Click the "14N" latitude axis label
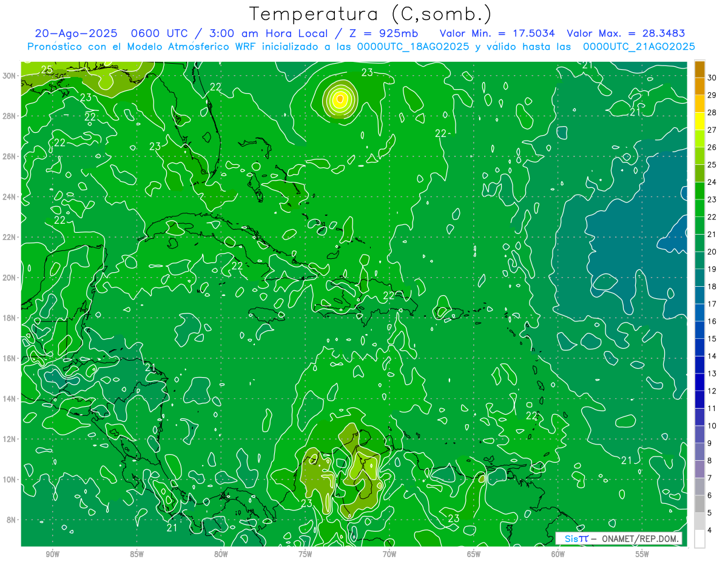 pyautogui.click(x=10, y=398)
